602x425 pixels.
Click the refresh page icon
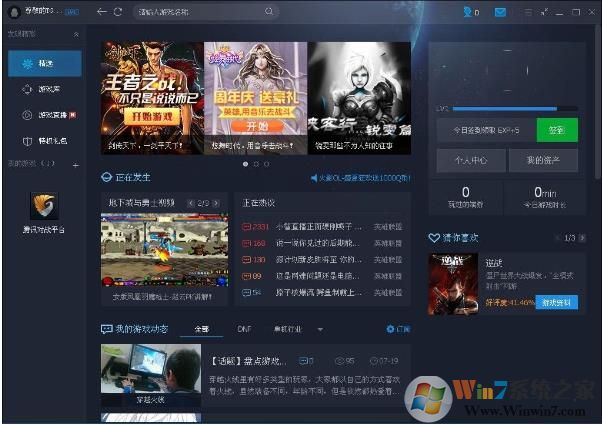pyautogui.click(x=118, y=12)
